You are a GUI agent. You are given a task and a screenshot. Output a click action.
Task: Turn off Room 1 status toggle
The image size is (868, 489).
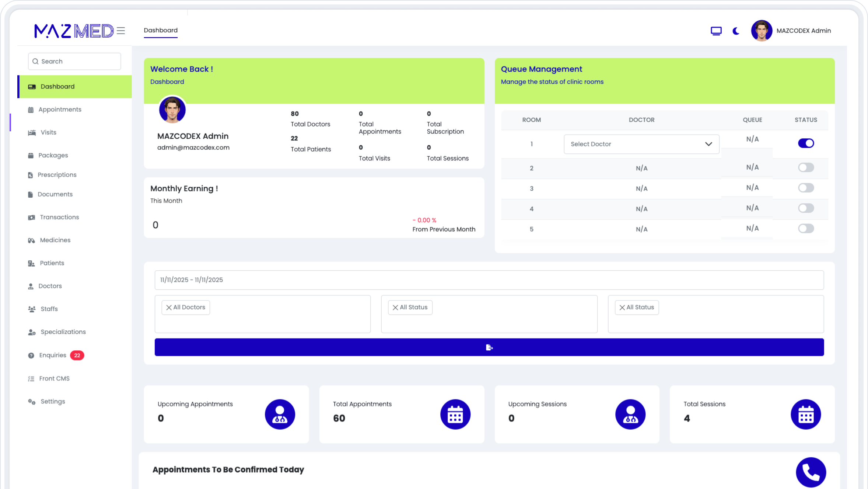pyautogui.click(x=806, y=143)
